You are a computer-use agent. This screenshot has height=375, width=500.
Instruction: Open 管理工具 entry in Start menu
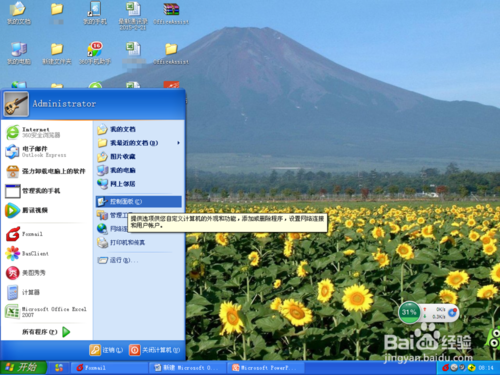pyautogui.click(x=112, y=216)
